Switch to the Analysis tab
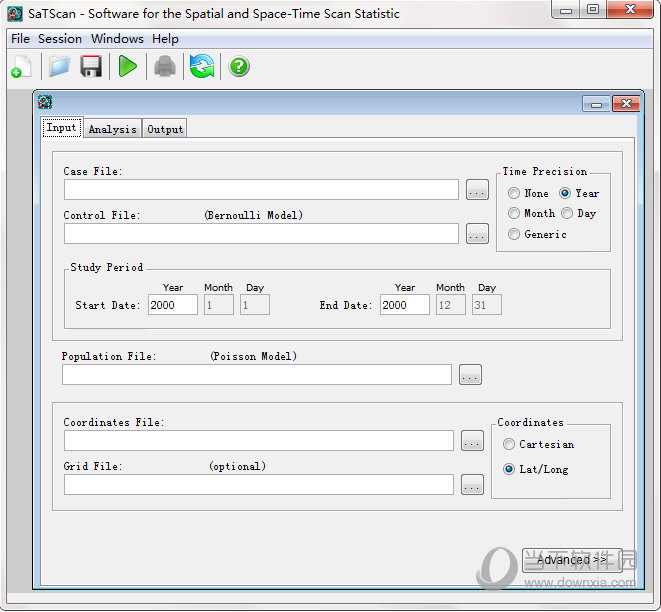Image resolution: width=661 pixels, height=612 pixels. click(x=112, y=129)
